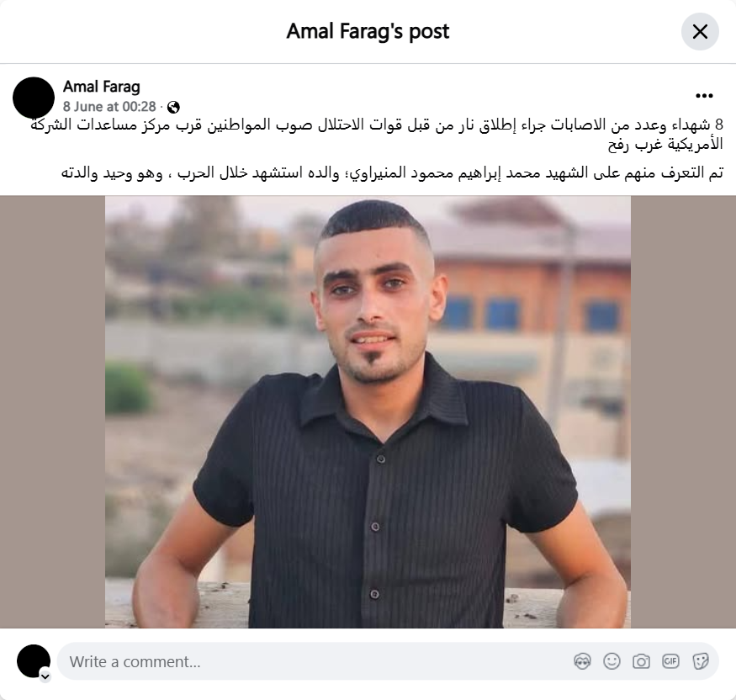This screenshot has width=736, height=700.
Task: Click your commenter profile avatar
Action: [x=34, y=661]
